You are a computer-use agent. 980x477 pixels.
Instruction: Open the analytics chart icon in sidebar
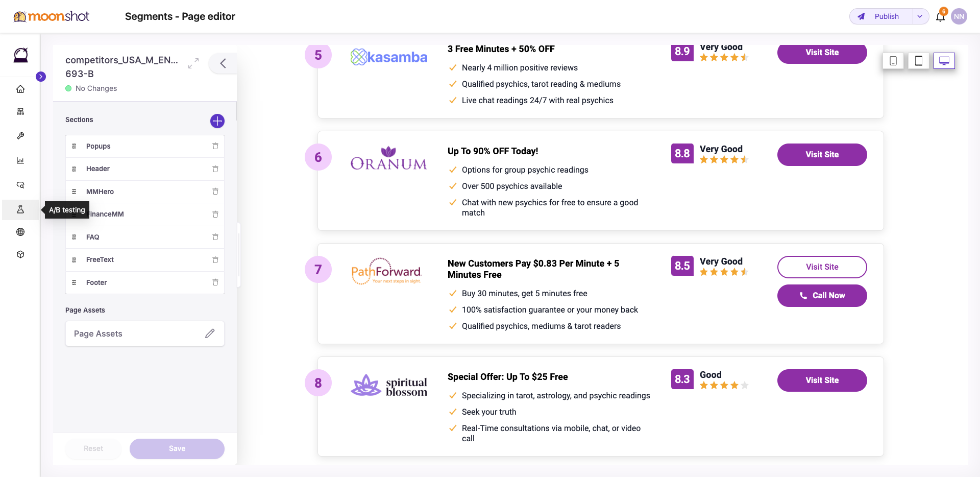pyautogui.click(x=20, y=160)
